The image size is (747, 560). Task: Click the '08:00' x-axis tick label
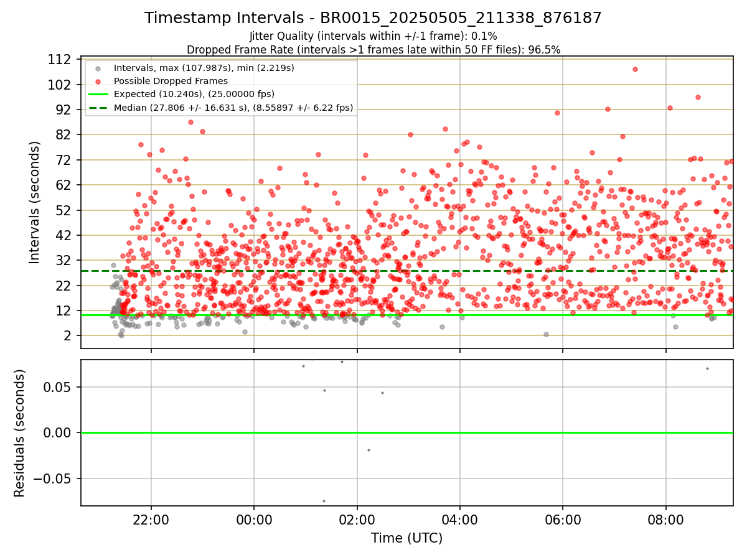[x=666, y=519]
